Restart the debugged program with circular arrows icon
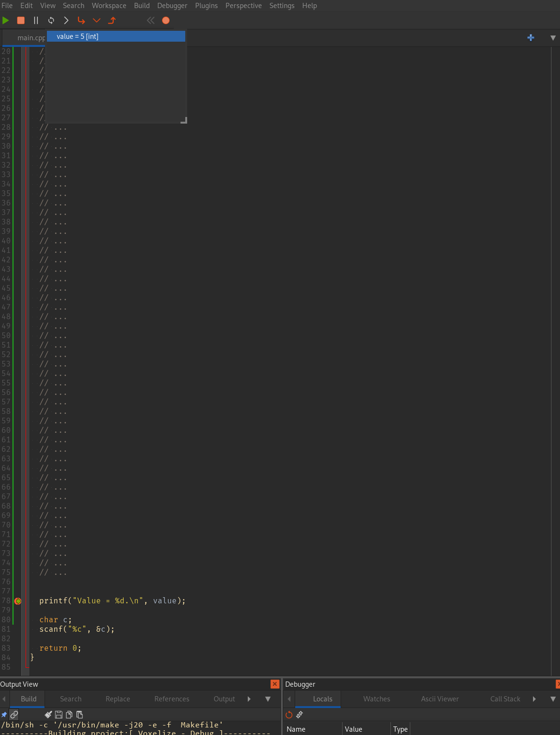The width and height of the screenshot is (560, 735). click(51, 20)
